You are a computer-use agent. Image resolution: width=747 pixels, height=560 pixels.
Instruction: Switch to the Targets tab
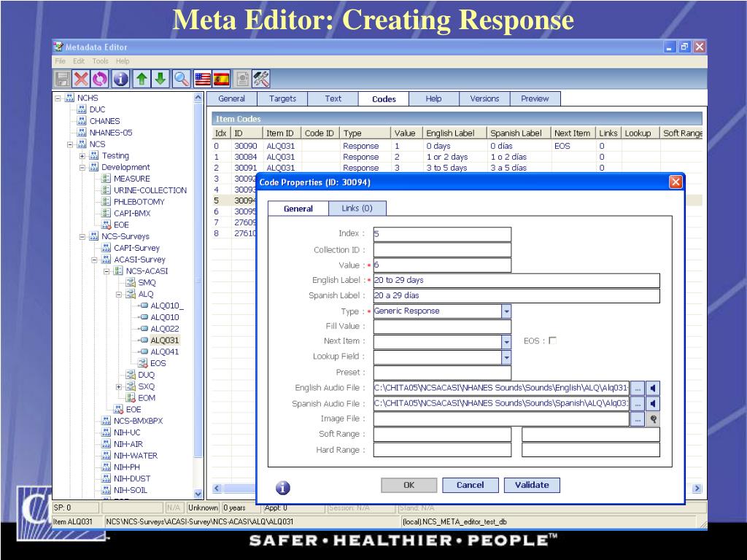pyautogui.click(x=282, y=98)
